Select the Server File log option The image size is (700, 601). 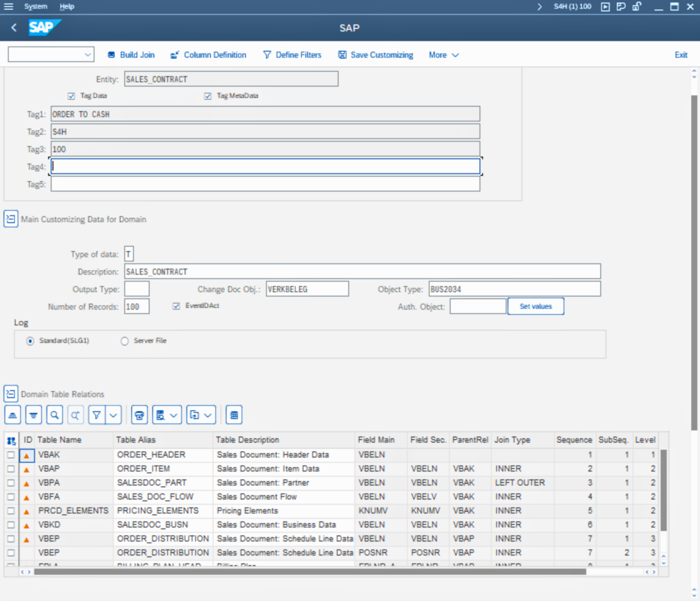coord(125,341)
